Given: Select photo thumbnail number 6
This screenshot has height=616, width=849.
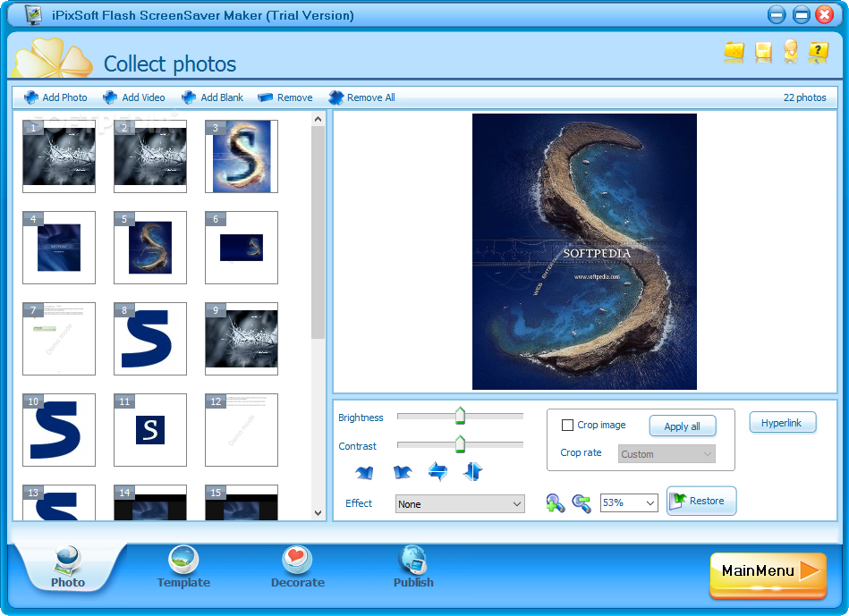Looking at the screenshot, I should (x=242, y=248).
